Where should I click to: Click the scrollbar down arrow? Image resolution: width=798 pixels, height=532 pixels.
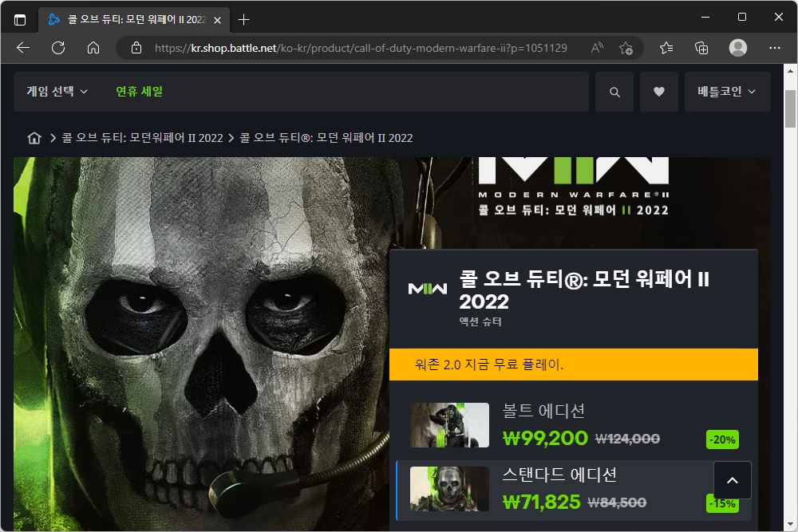(790, 524)
